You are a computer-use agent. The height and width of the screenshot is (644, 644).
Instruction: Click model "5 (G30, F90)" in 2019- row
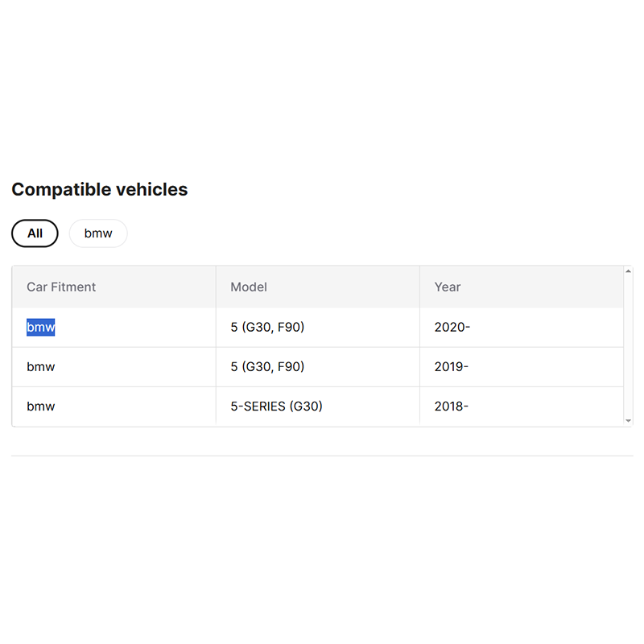267,367
